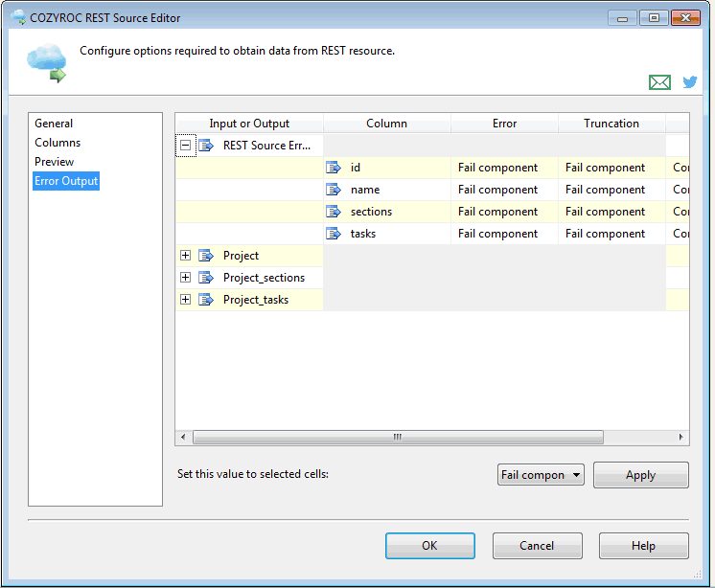
Task: Select the 'id' column name cell
Action: coord(387,168)
